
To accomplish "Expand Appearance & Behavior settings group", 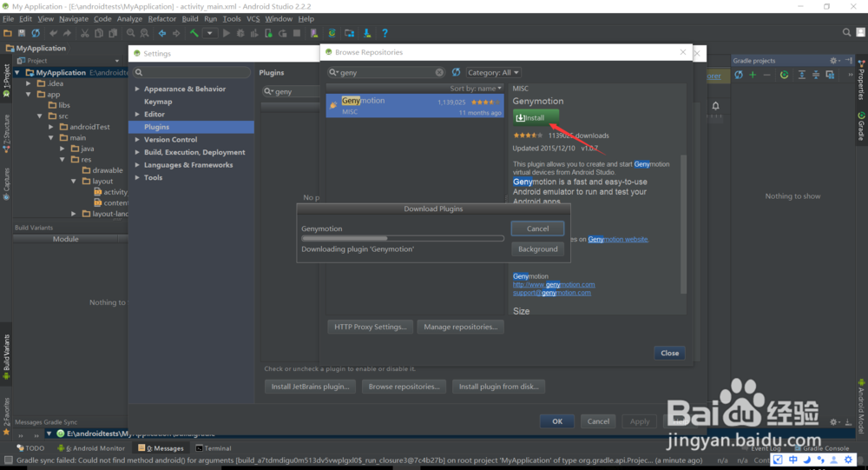I will point(137,89).
